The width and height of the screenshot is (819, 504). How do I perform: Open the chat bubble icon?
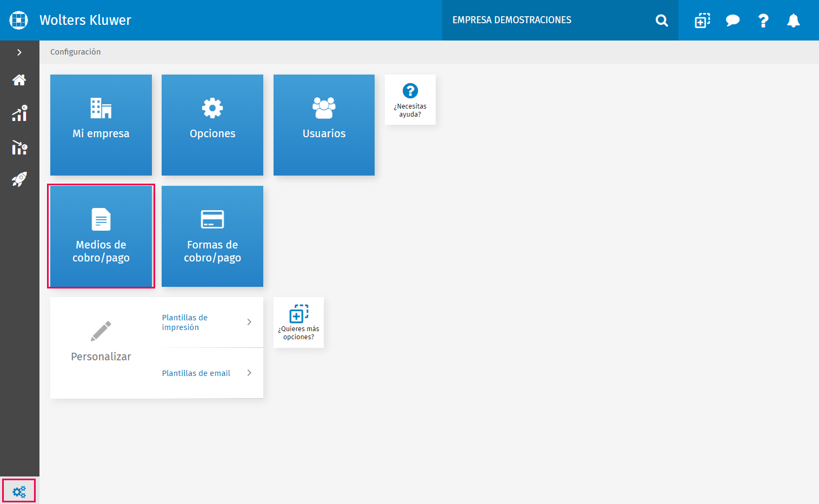[x=733, y=21]
